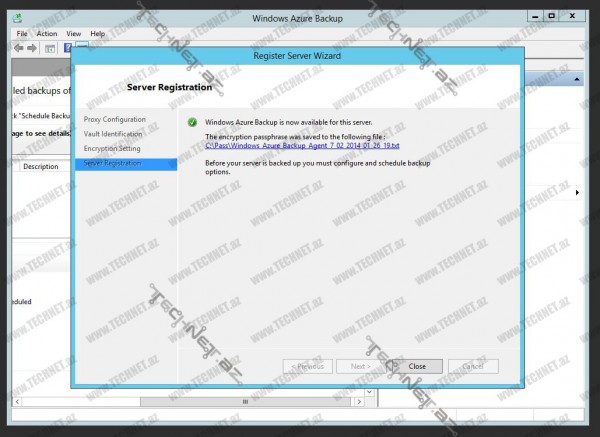Click the horizontal scrollbar thumb
Image resolution: width=600 pixels, height=437 pixels.
pos(245,401)
